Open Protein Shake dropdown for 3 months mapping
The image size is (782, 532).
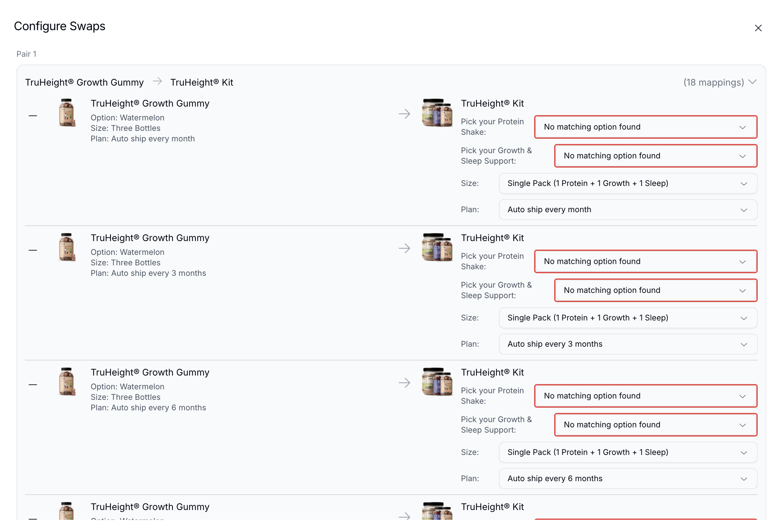click(645, 261)
